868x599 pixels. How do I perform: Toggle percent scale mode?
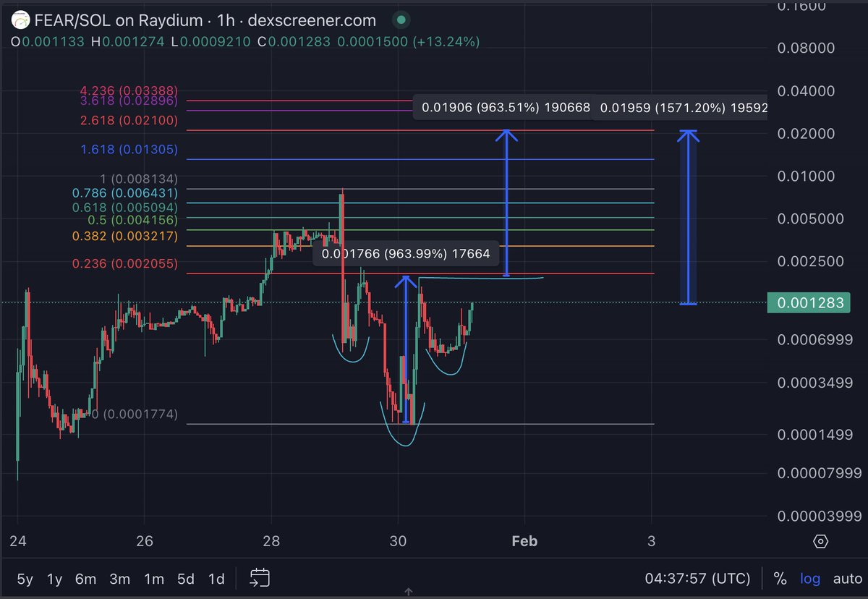[780, 579]
